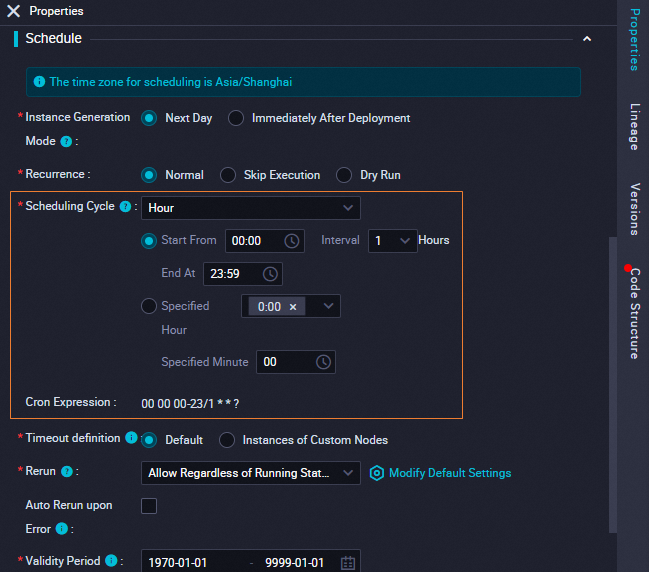Select Immediately After Deployment option
The height and width of the screenshot is (572, 649).
pyautogui.click(x=236, y=118)
